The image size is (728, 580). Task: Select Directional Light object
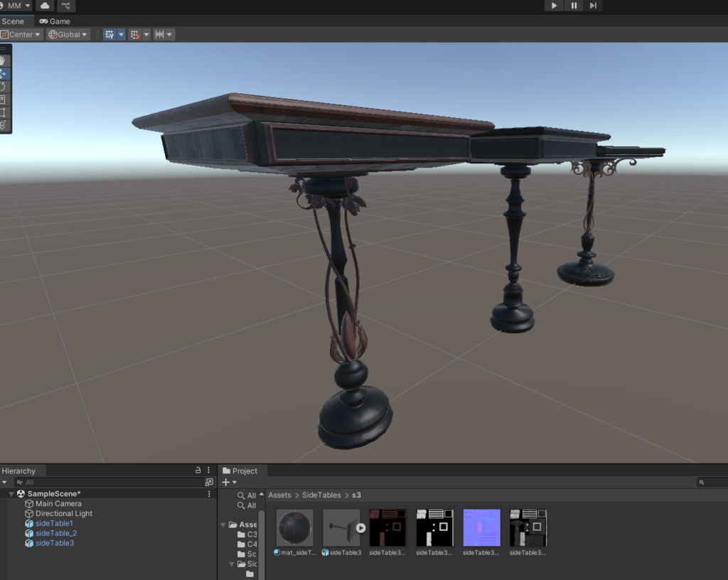(x=63, y=513)
